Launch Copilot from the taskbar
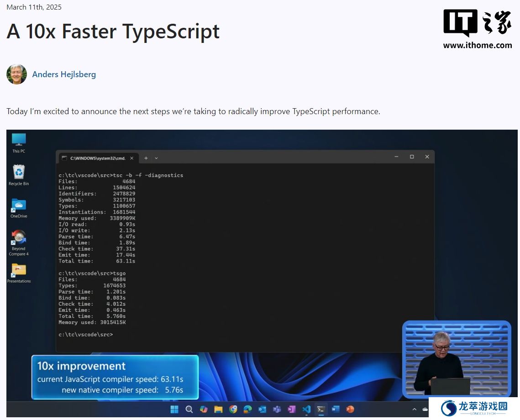Screen dimensions: 520x420 coord(204,409)
